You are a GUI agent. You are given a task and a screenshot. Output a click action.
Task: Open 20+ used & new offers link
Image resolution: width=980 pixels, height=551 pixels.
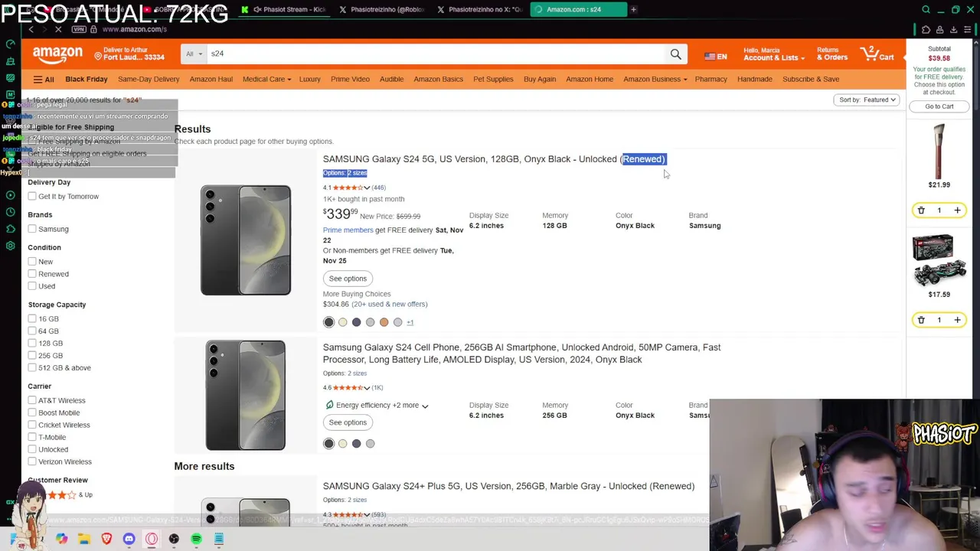(x=389, y=305)
